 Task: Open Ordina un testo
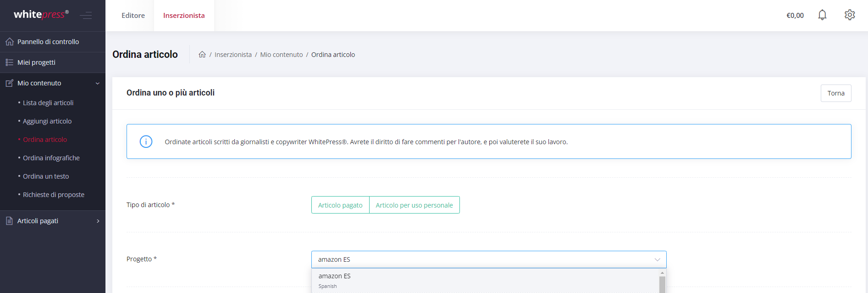[46, 176]
